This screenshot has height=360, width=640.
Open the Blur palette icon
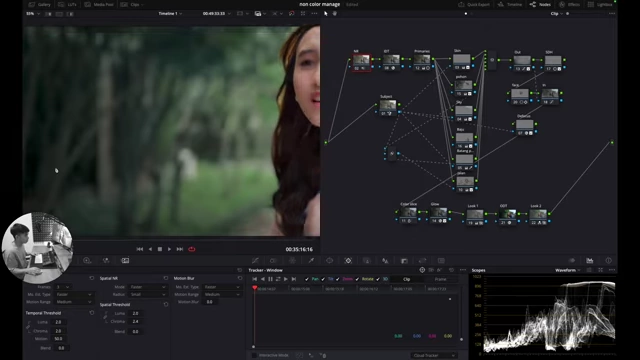pos(385,260)
